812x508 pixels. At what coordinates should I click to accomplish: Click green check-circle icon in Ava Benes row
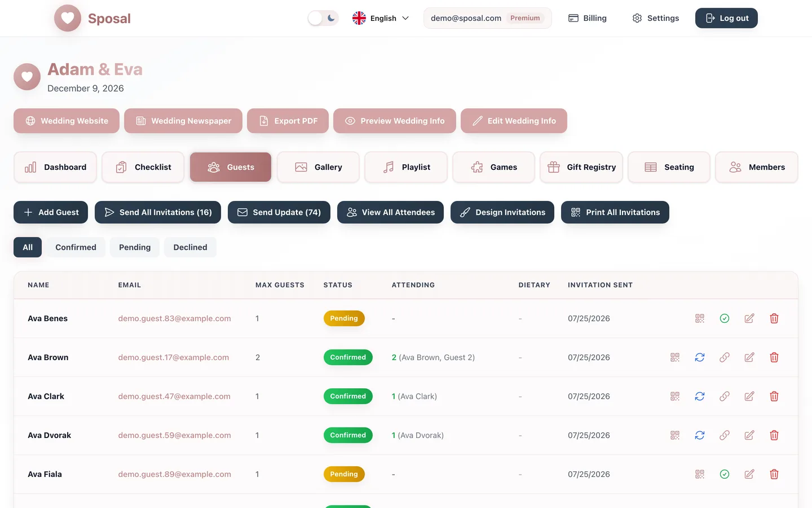pos(725,318)
